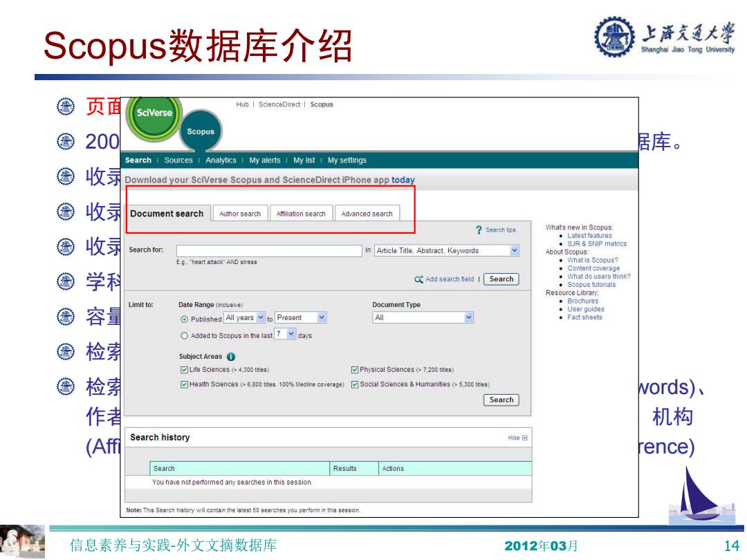
Task: Open the Brochures link
Action: 582,301
